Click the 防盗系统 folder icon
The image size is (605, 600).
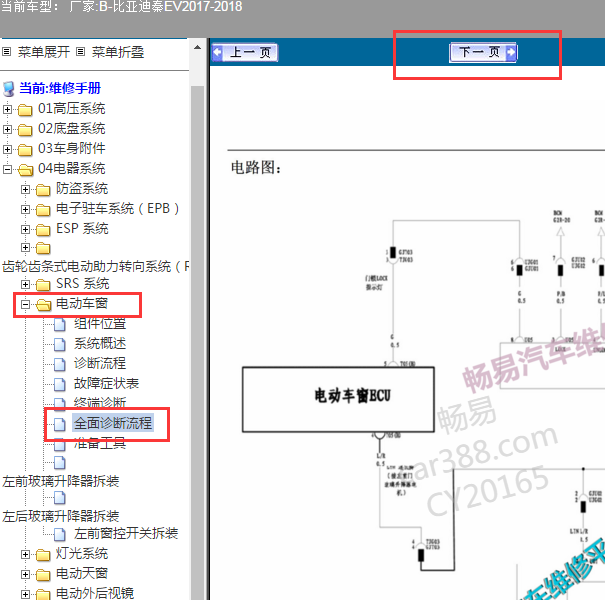[43, 190]
